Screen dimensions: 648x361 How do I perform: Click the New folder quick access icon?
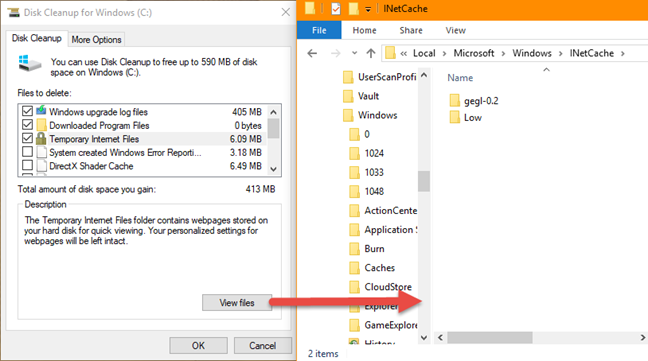(x=353, y=9)
